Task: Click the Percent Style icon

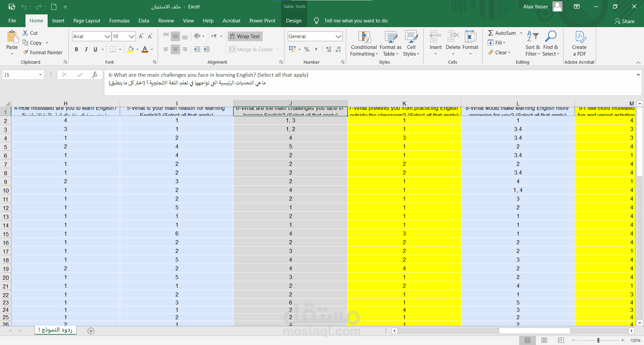Action: pyautogui.click(x=307, y=49)
